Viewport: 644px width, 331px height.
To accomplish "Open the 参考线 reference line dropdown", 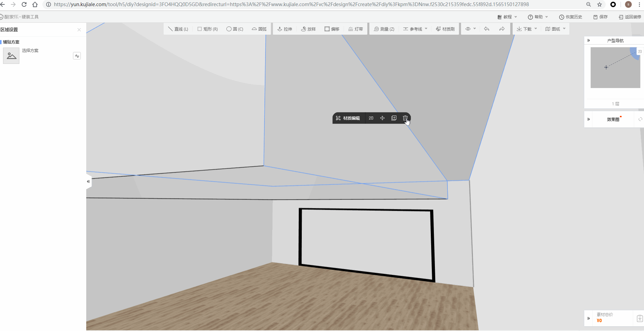I will tap(415, 29).
